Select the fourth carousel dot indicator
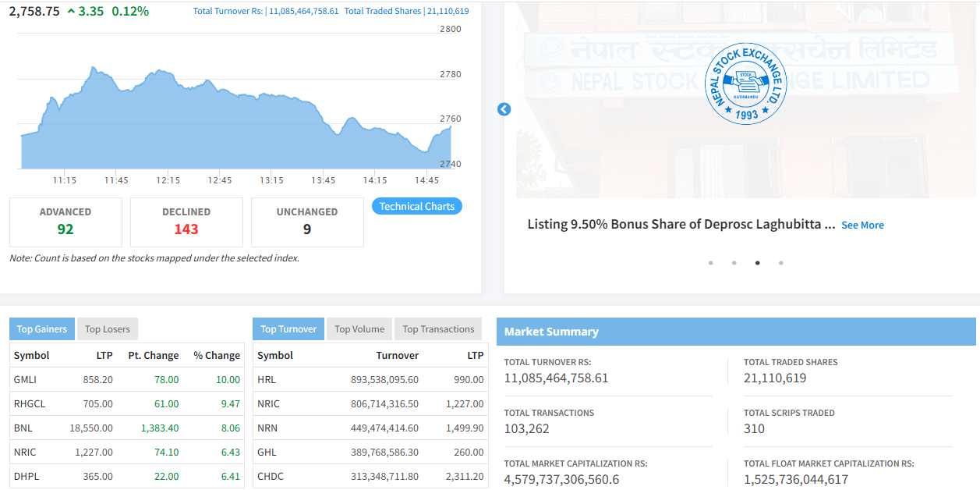 781,263
